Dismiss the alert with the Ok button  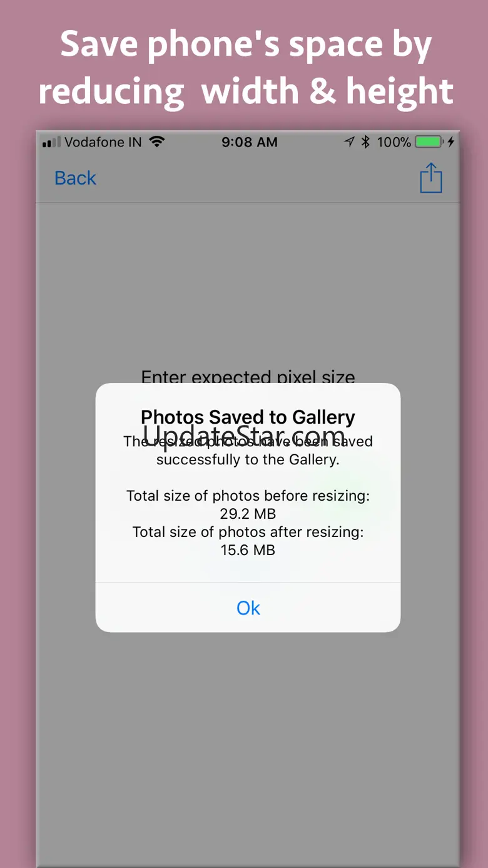[x=248, y=608]
